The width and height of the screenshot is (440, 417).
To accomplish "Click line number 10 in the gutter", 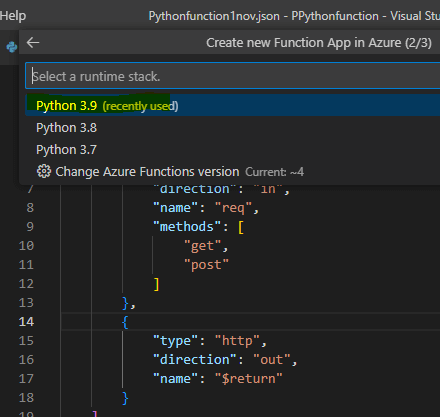I will pos(26,246).
